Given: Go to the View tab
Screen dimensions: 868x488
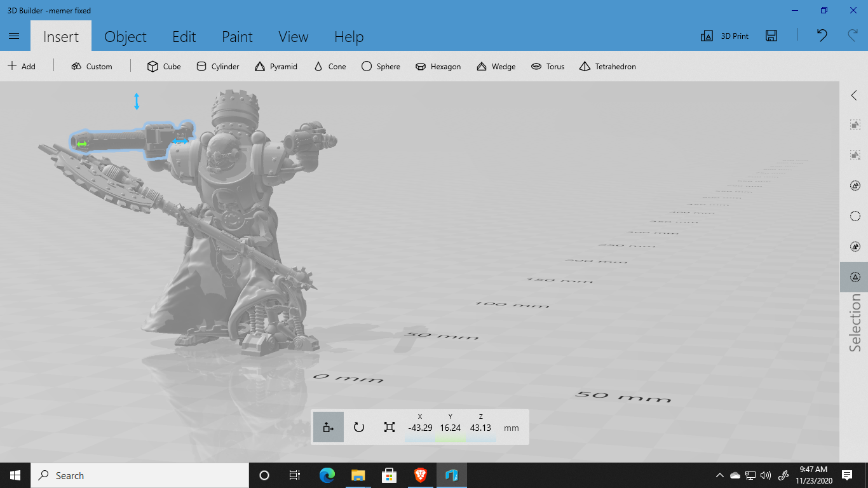Looking at the screenshot, I should [x=294, y=37].
